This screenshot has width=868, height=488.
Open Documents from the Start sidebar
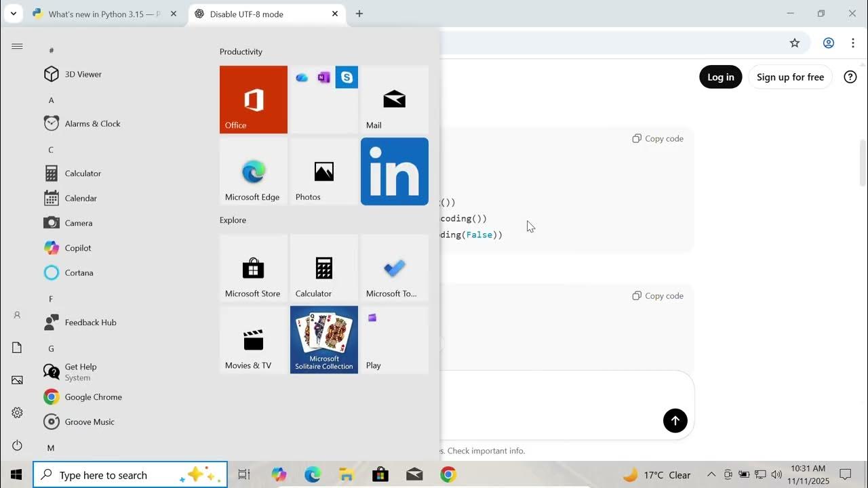[x=18, y=348]
